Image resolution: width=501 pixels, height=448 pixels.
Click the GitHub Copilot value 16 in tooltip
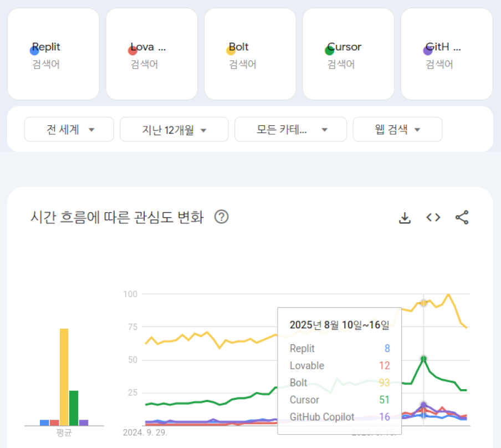[x=385, y=416]
